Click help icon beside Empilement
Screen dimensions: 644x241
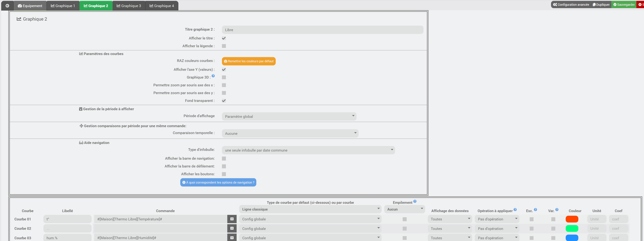point(415,201)
